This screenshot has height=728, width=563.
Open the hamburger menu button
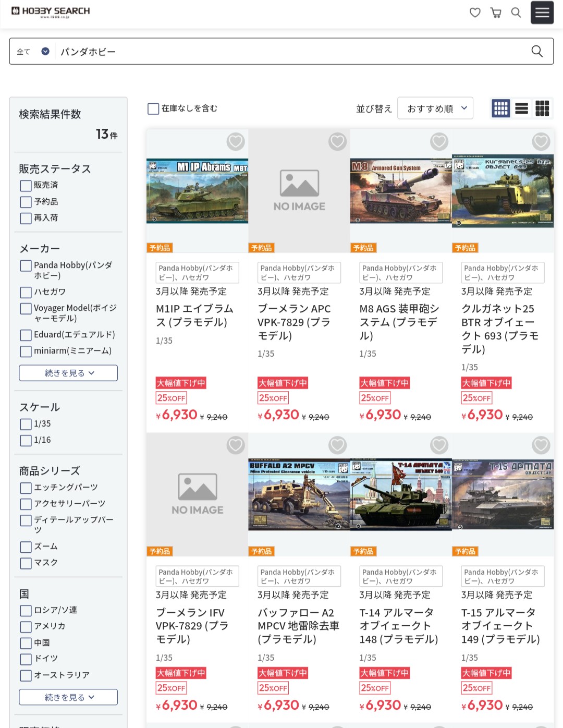pyautogui.click(x=542, y=13)
